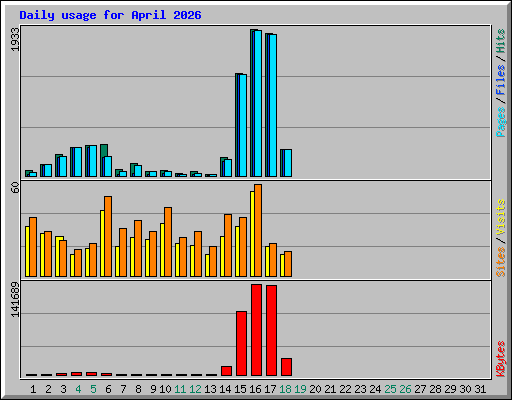
Task: Click the yellow visits bar for day 3
Action: point(57,256)
